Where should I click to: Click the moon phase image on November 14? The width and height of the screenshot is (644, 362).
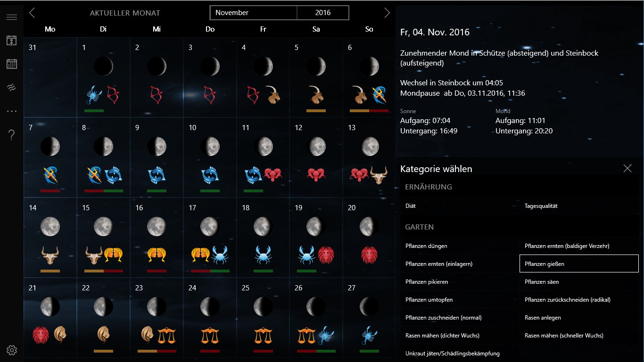50,226
